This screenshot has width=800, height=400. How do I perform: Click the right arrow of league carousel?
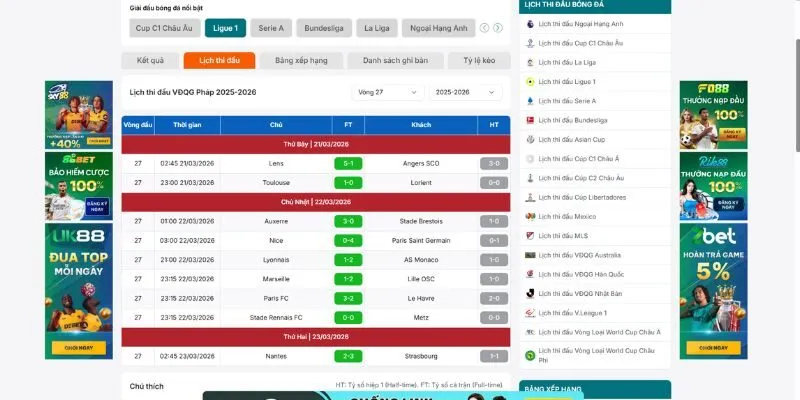click(x=497, y=28)
